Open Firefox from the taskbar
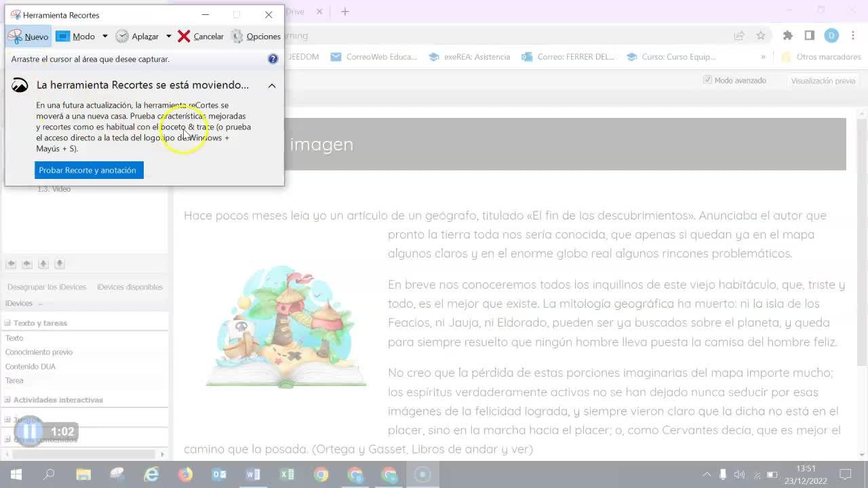This screenshot has width=868, height=488. (185, 474)
